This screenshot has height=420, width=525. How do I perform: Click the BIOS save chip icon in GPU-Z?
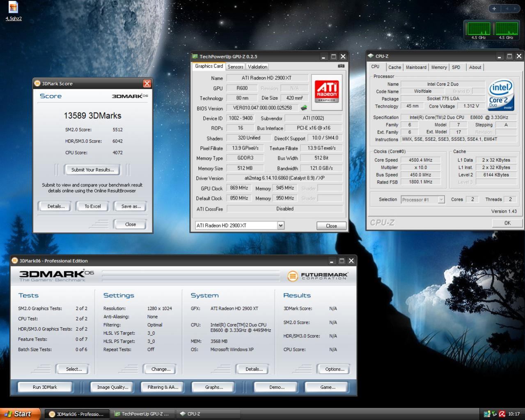pyautogui.click(x=304, y=108)
